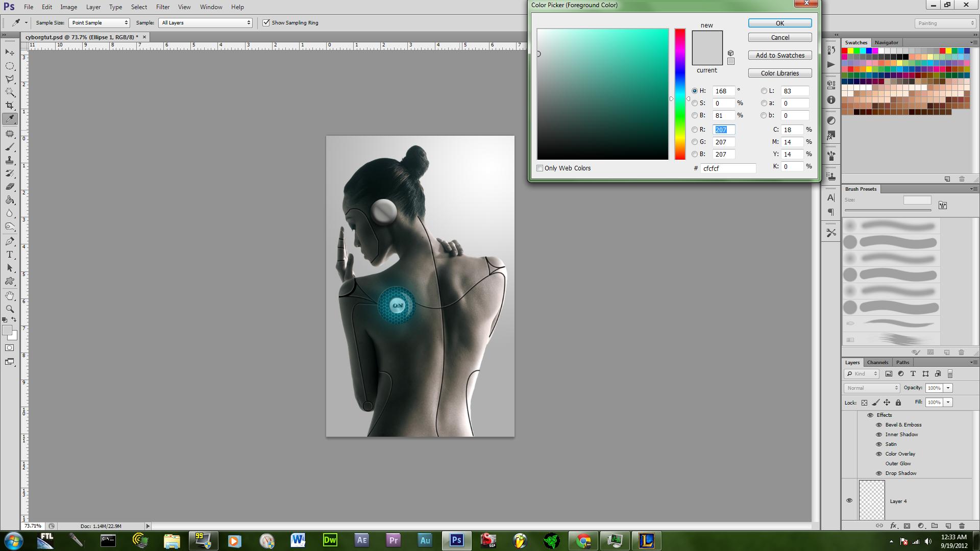The image size is (980, 551).
Task: Switch to the Navigator tab
Action: click(886, 42)
